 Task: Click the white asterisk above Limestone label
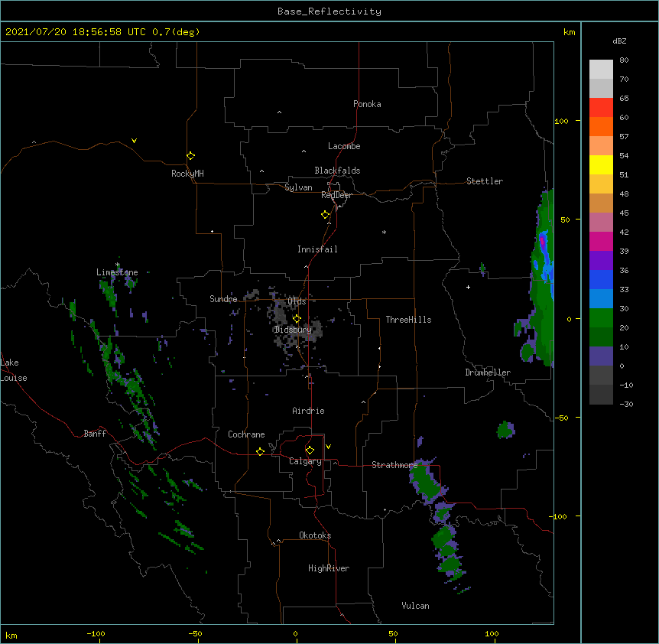pos(118,265)
